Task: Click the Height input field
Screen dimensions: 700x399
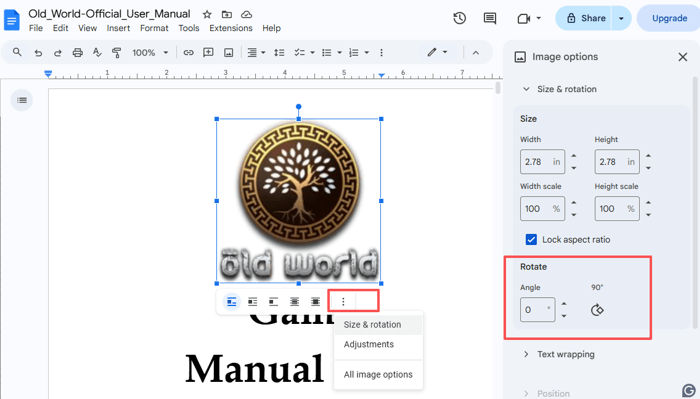Action: [x=617, y=162]
